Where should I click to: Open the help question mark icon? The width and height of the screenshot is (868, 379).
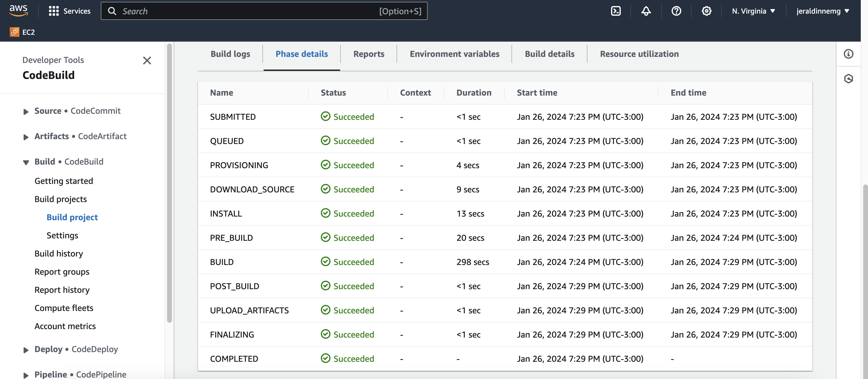pos(676,11)
